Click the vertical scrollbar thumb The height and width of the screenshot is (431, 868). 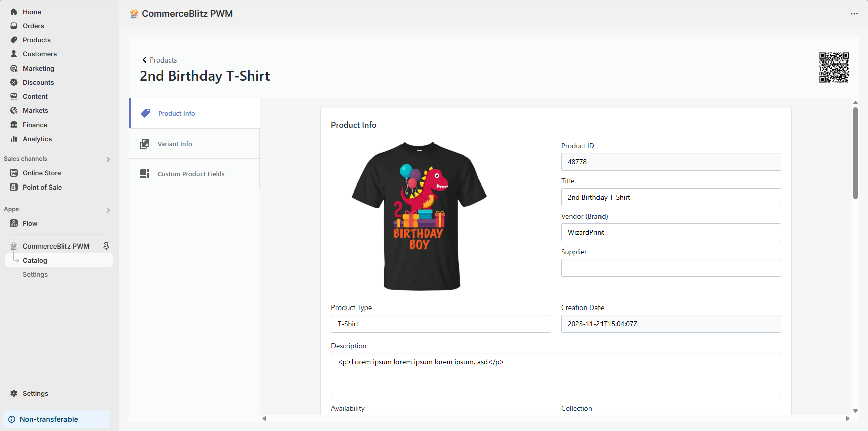[x=855, y=153]
